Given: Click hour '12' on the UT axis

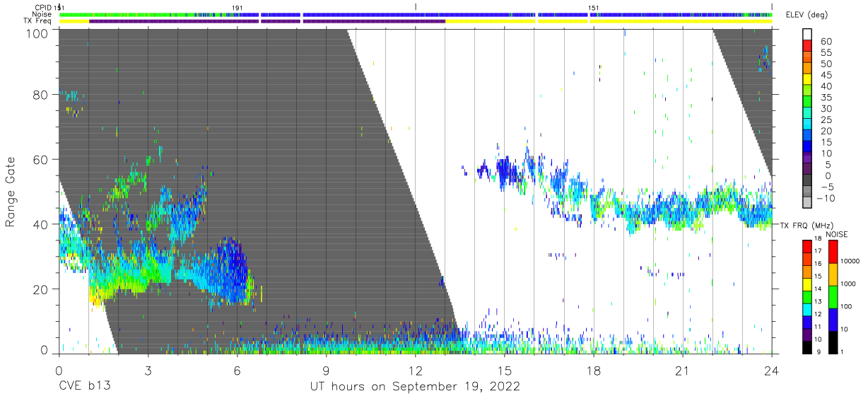Looking at the screenshot, I should pyautogui.click(x=416, y=370).
